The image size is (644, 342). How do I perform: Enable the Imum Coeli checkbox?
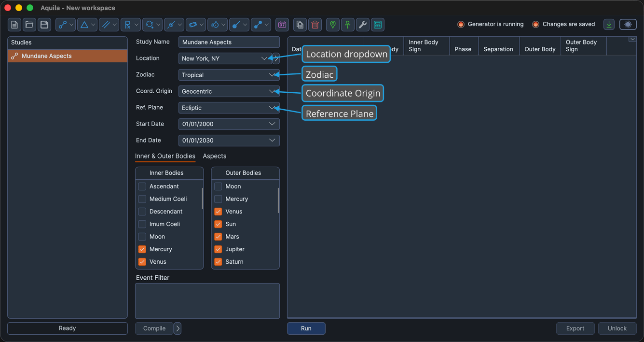142,224
